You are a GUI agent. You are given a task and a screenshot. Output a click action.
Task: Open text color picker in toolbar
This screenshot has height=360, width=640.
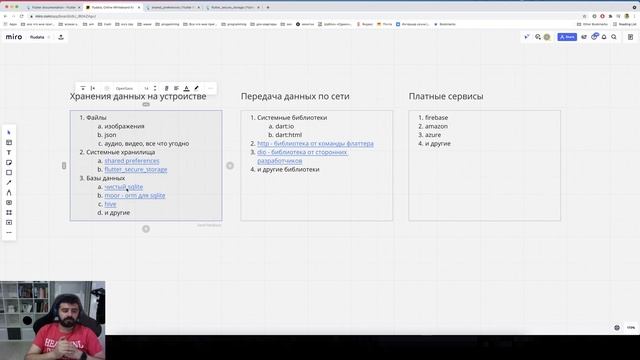click(187, 88)
